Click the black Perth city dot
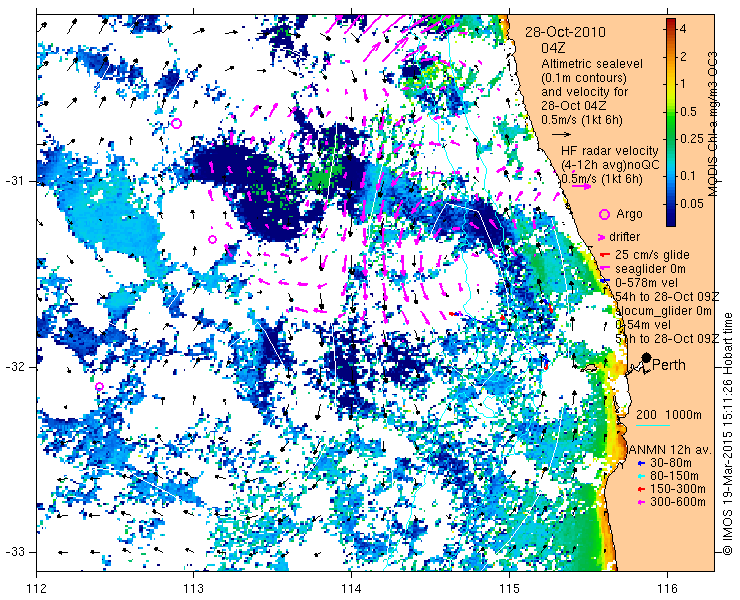The height and width of the screenshot is (600, 740). 647,358
